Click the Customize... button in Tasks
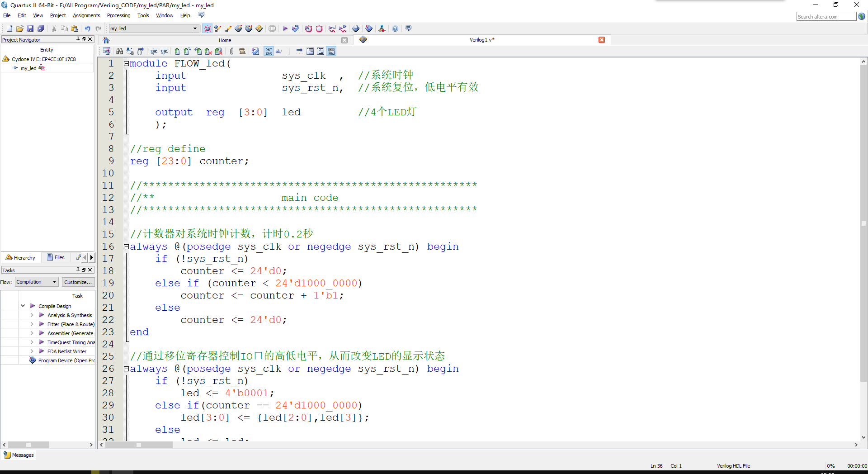Viewport: 868px width, 474px height. pyautogui.click(x=78, y=282)
